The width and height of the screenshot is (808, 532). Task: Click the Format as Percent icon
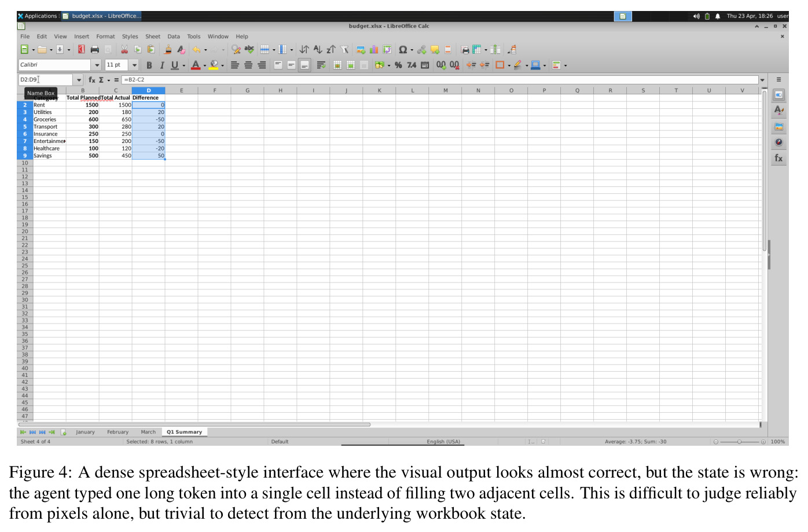coord(398,65)
